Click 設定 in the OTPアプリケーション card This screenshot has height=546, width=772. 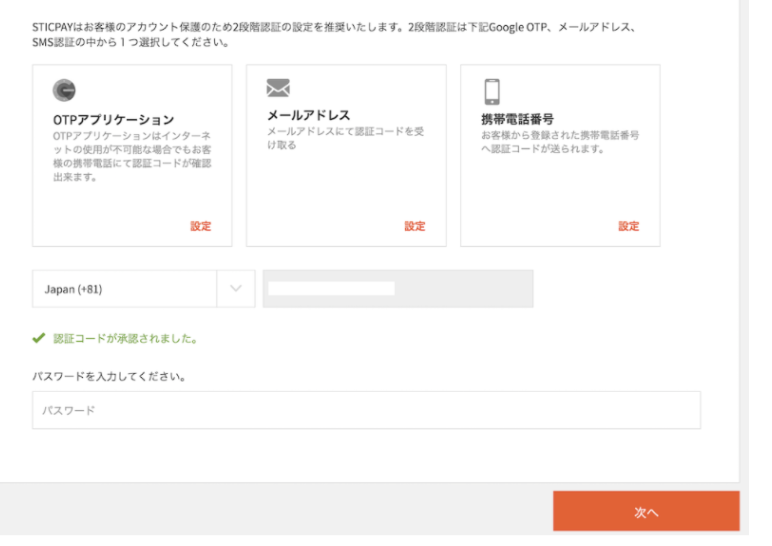200,226
